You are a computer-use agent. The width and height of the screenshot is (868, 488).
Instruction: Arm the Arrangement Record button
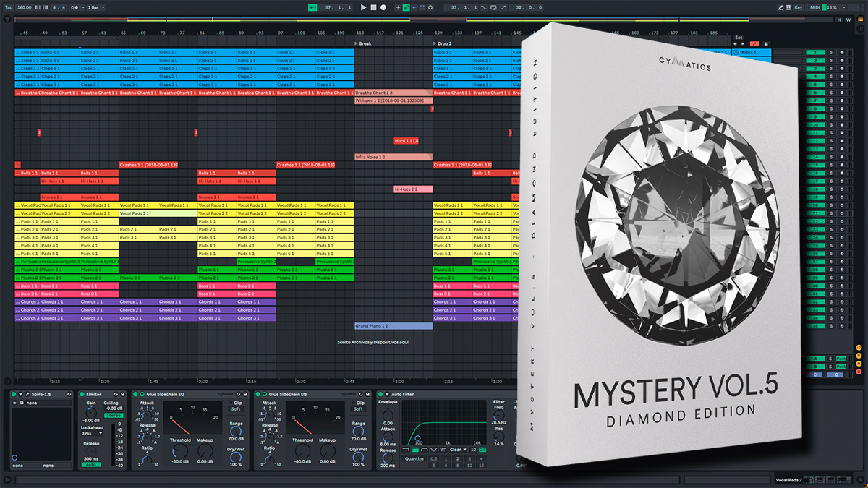[383, 7]
